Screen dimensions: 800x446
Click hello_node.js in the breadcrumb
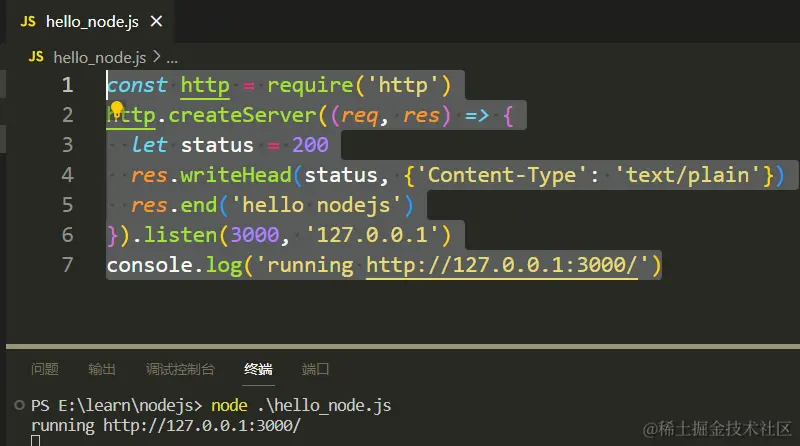coord(99,58)
